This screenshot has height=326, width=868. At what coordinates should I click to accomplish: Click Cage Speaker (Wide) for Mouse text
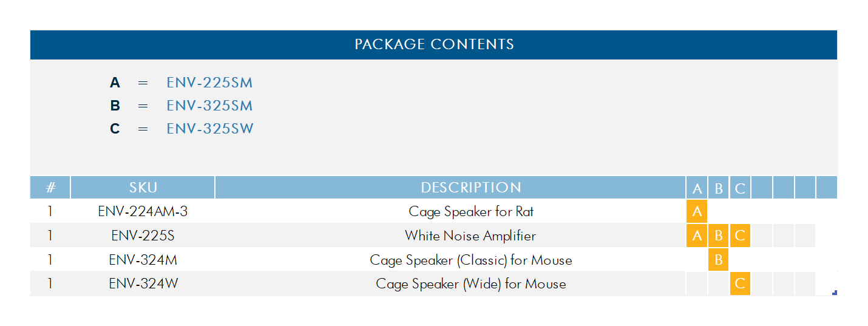click(470, 284)
